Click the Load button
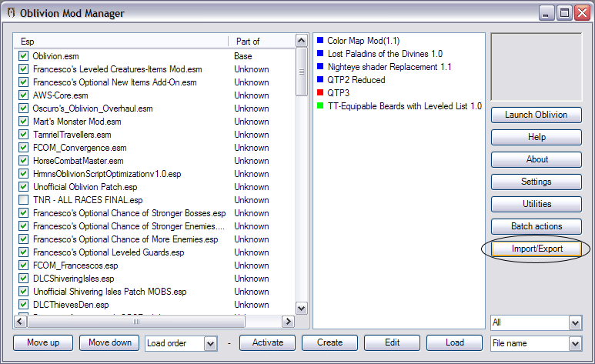This screenshot has width=595, height=364. pyautogui.click(x=454, y=342)
